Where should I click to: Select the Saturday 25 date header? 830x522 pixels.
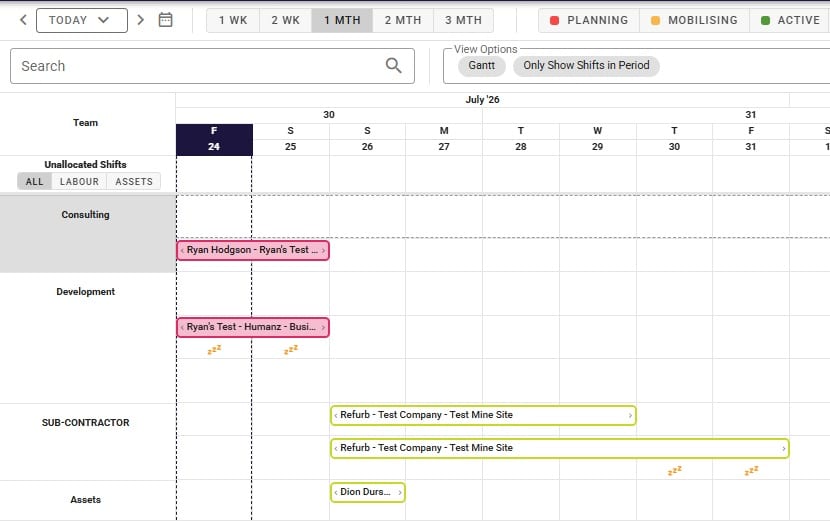(291, 140)
